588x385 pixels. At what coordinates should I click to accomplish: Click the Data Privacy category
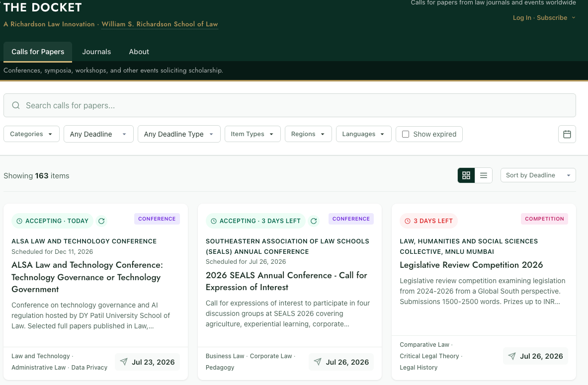click(89, 368)
